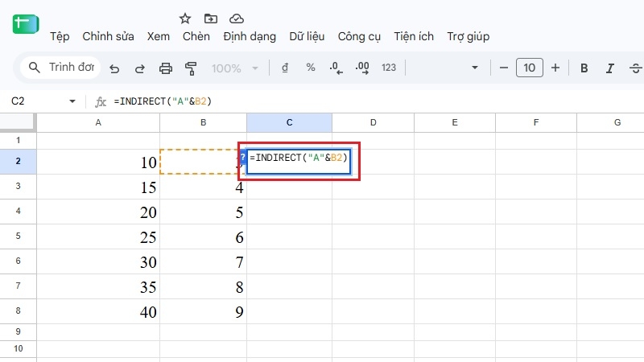This screenshot has height=362, width=644.
Task: Click cell containing 20
Action: [98, 212]
